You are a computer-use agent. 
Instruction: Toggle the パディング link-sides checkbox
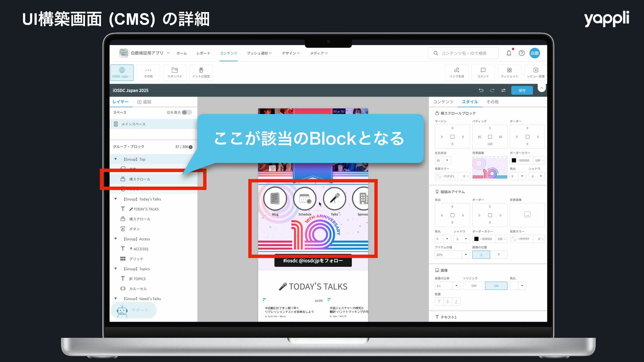click(x=490, y=137)
